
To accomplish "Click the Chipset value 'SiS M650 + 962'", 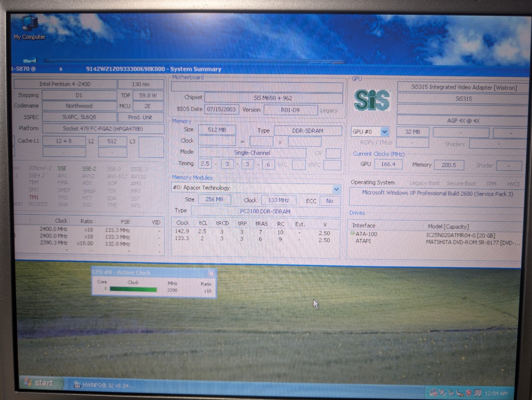I will click(273, 98).
